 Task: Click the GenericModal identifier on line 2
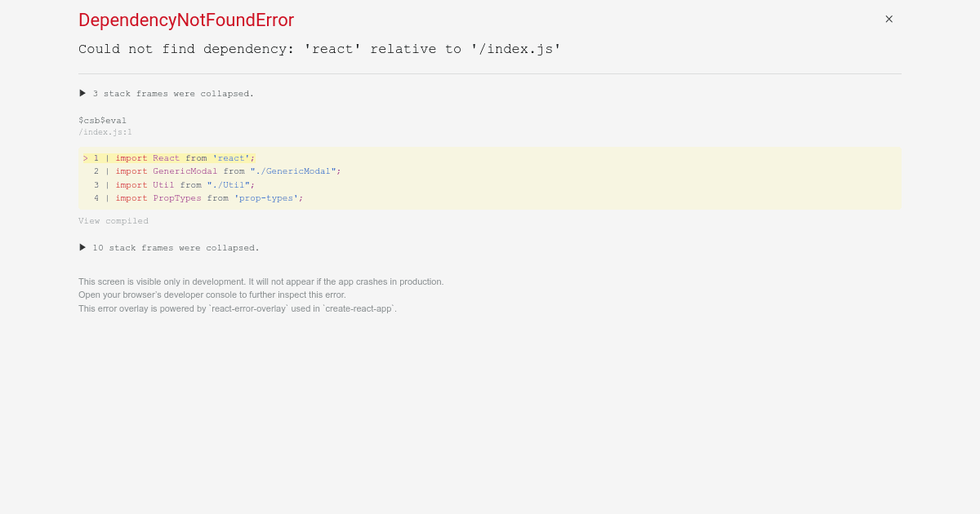[185, 171]
